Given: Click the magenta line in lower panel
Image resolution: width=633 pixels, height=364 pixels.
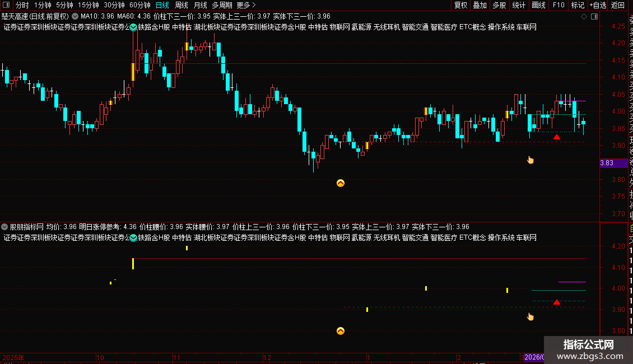Looking at the screenshot, I should pyautogui.click(x=572, y=282).
